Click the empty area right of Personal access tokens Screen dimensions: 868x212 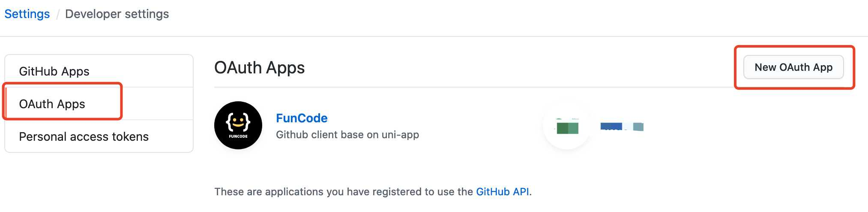pos(171,136)
